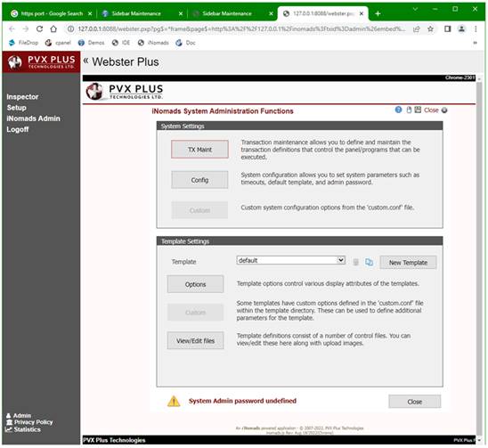Click the iNomads System Administration Functions heading
488x448 pixels.
coord(223,111)
